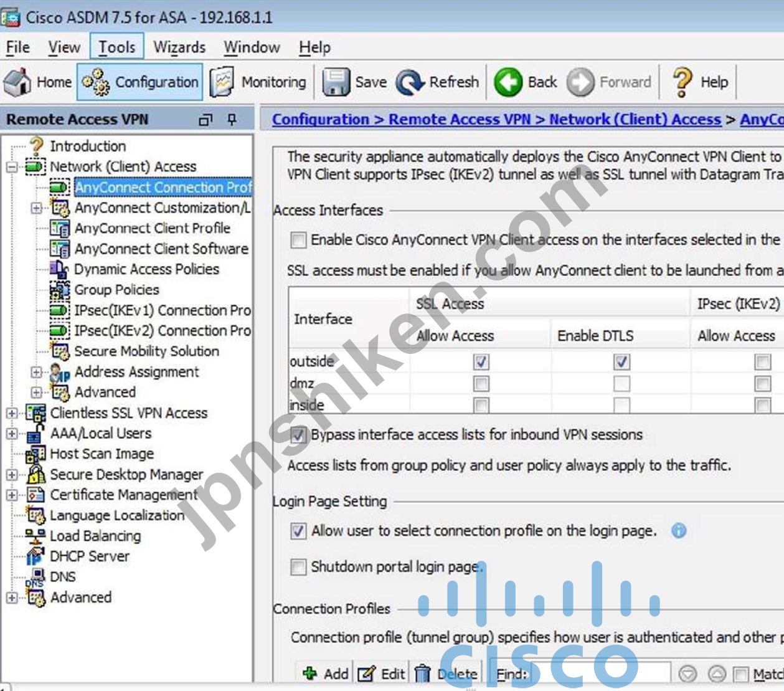Click the Home toolbar icon
Image resolution: width=784 pixels, height=691 pixels.
pos(17,82)
